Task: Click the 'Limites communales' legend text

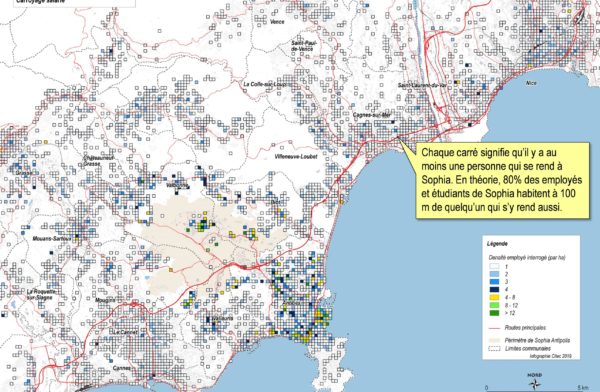Action: pos(528,349)
